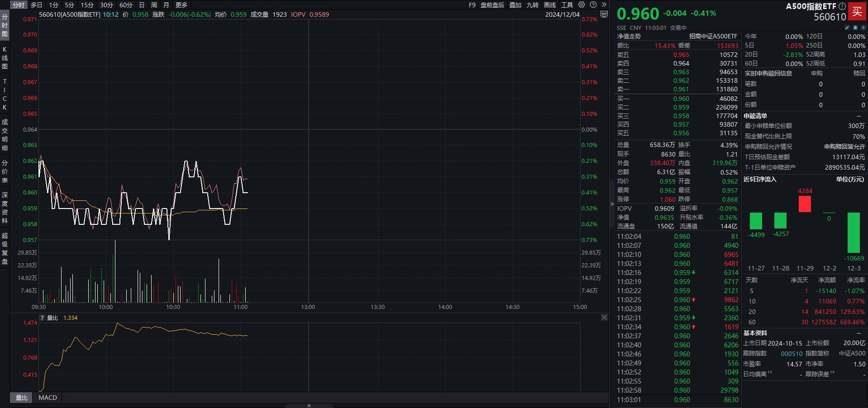Click the 卖五 ask price 0.965
Image resolution: width=868 pixels, height=408 pixels.
point(681,55)
